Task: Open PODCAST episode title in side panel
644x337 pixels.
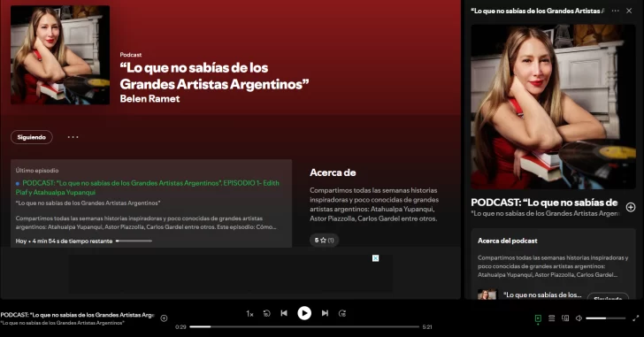Action: point(544,203)
